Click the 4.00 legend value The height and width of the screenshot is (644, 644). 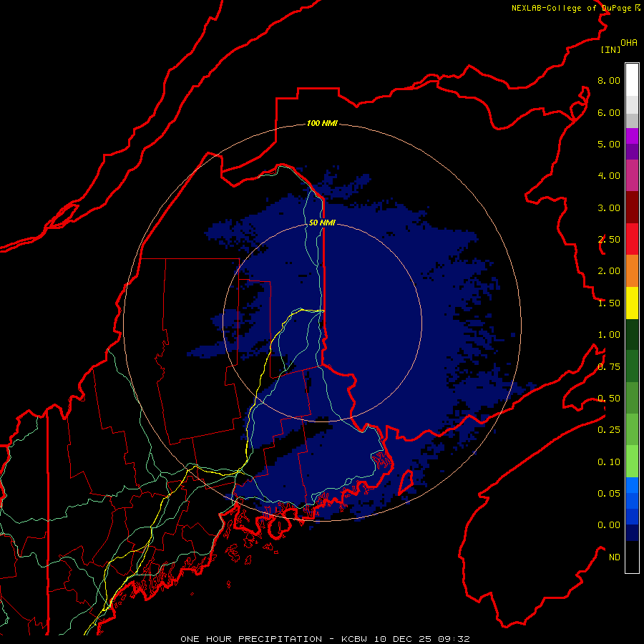609,176
